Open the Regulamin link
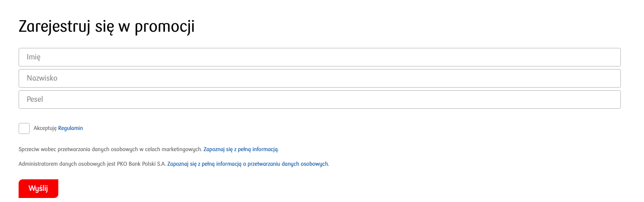Screen dimensions: 644x202 [x=70, y=128]
